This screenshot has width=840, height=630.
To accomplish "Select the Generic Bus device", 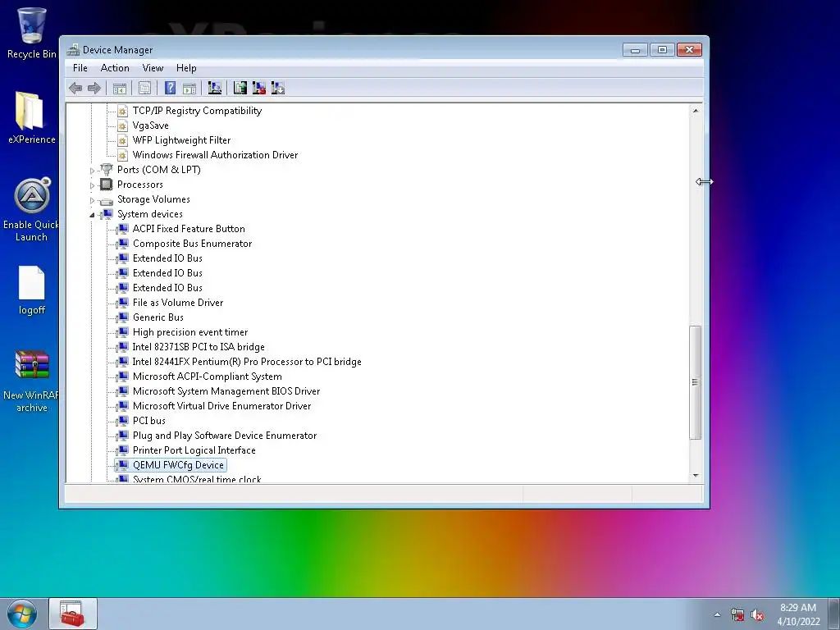I will (158, 317).
